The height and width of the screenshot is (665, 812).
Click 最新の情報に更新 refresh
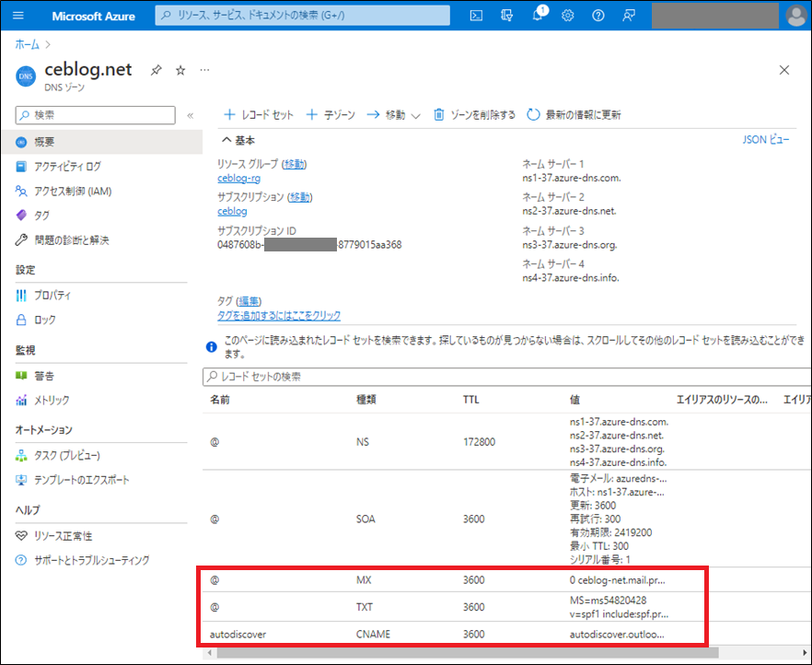(574, 115)
